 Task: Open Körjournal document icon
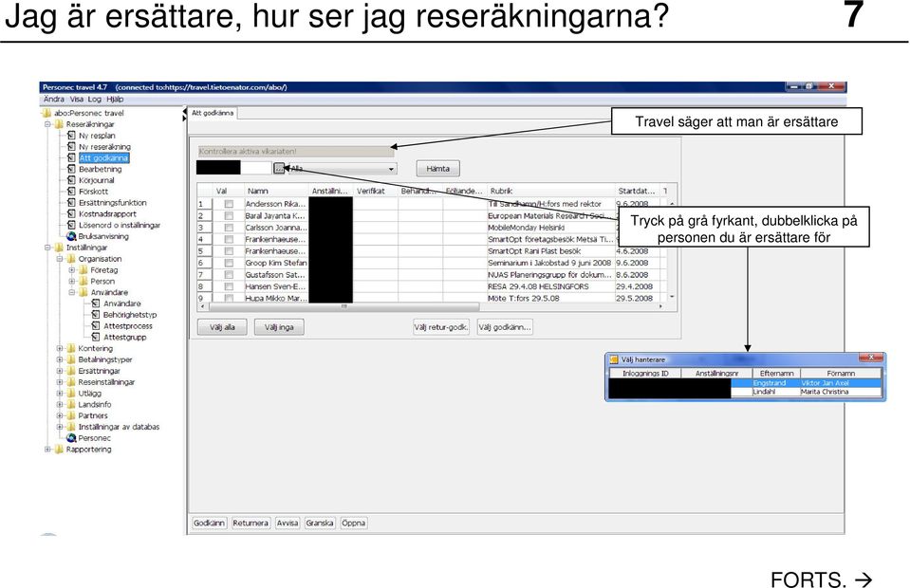71,180
